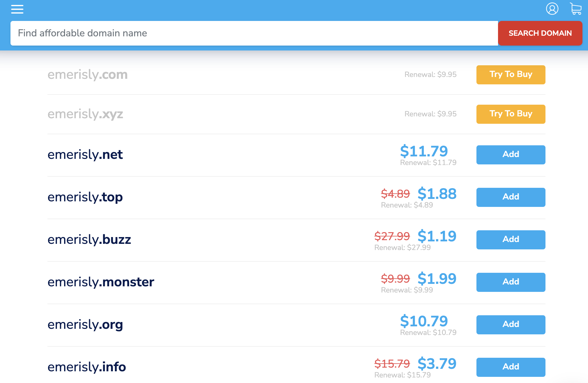
Task: Add emerisly.info to cart
Action: 511,367
